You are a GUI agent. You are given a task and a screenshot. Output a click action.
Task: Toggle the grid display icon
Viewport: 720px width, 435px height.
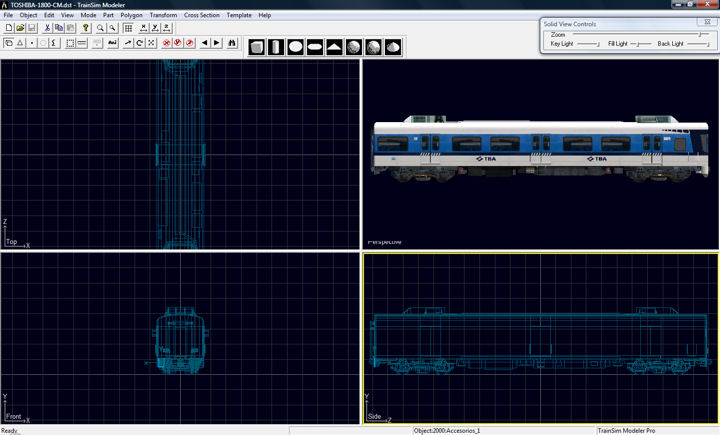(x=128, y=28)
